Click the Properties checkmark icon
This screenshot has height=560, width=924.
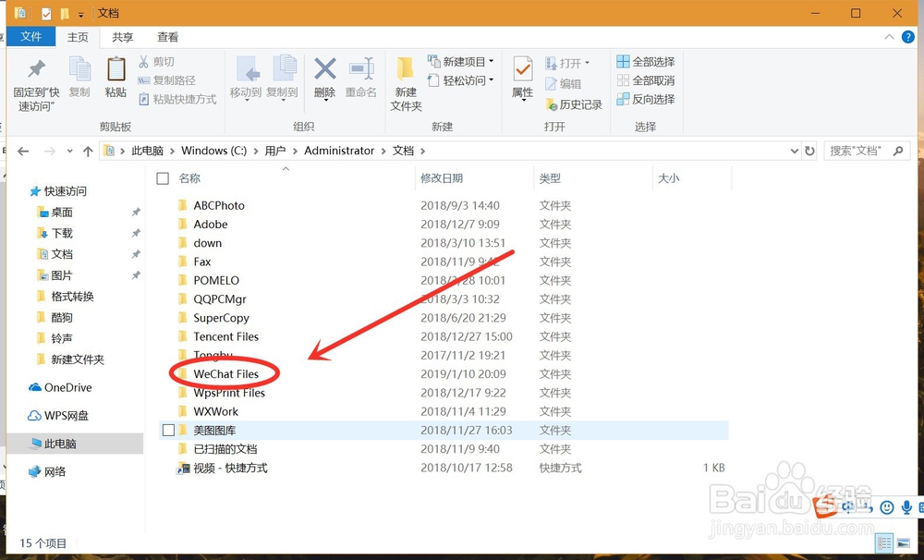click(x=523, y=69)
